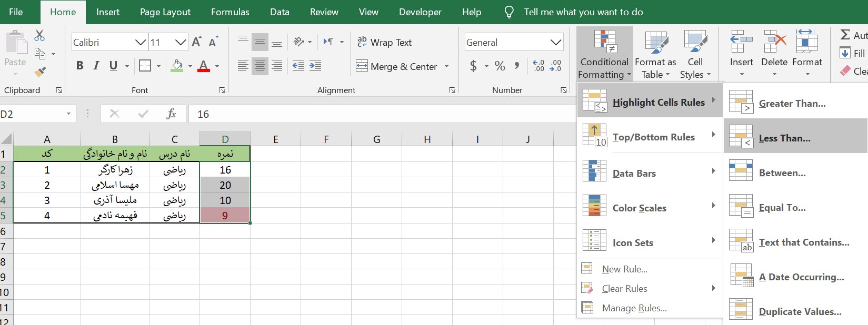Expand the Merge & Center dropdown arrow
Image resolution: width=868 pixels, height=325 pixels.
(x=446, y=66)
